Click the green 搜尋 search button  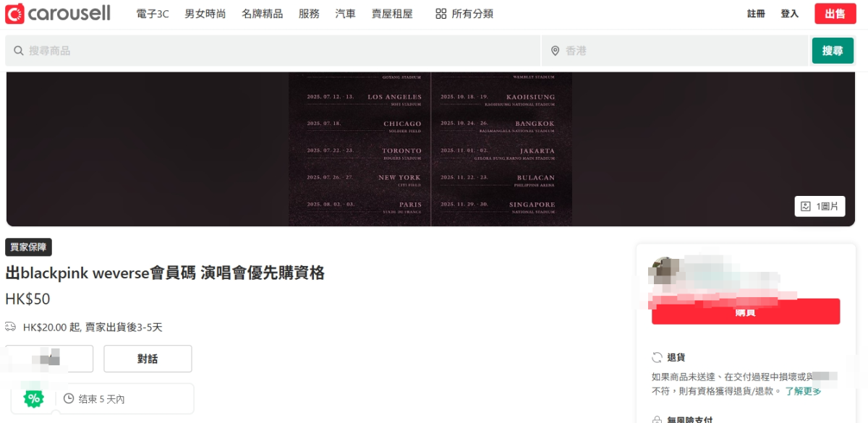833,51
